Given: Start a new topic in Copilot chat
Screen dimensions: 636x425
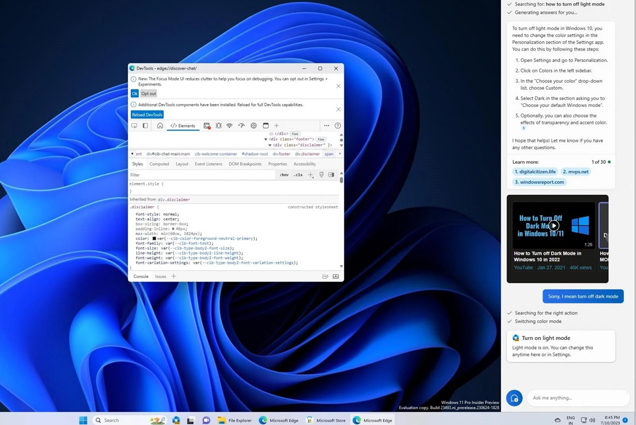Looking at the screenshot, I should click(x=514, y=398).
